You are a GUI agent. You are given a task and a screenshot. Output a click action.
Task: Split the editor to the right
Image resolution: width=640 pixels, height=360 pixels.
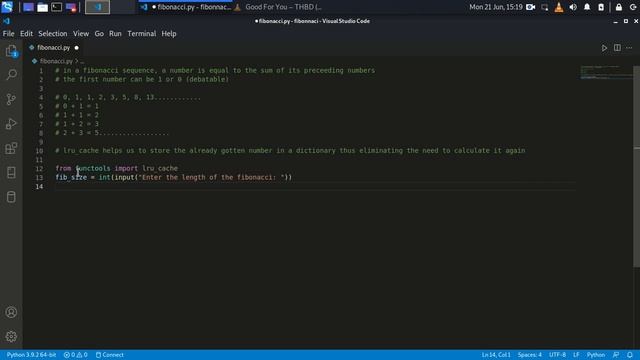tap(617, 48)
